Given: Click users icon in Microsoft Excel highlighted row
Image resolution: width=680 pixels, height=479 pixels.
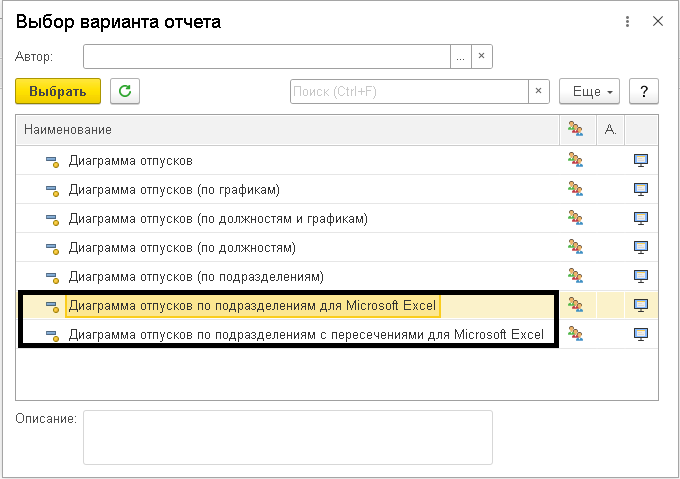Looking at the screenshot, I should [575, 305].
